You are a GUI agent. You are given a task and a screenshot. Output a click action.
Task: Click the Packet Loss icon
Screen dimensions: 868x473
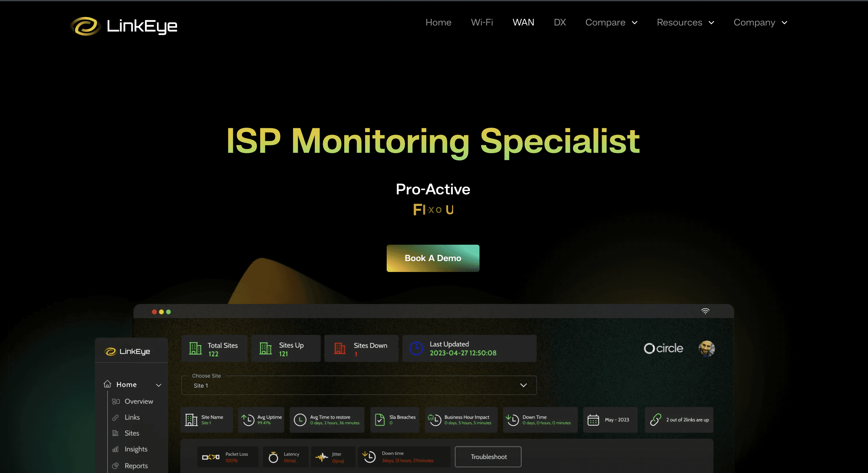[210, 457]
